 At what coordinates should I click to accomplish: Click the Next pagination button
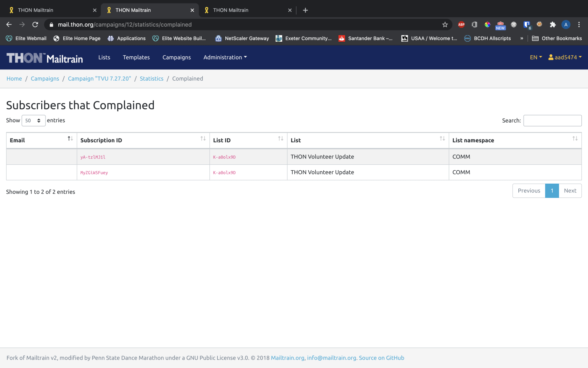point(570,191)
